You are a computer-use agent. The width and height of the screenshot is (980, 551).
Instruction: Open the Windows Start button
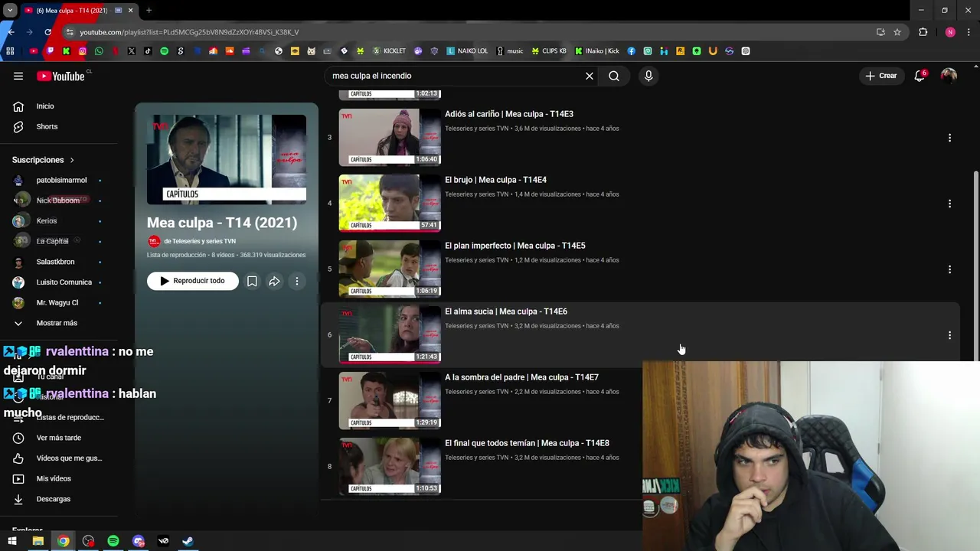pyautogui.click(x=12, y=541)
